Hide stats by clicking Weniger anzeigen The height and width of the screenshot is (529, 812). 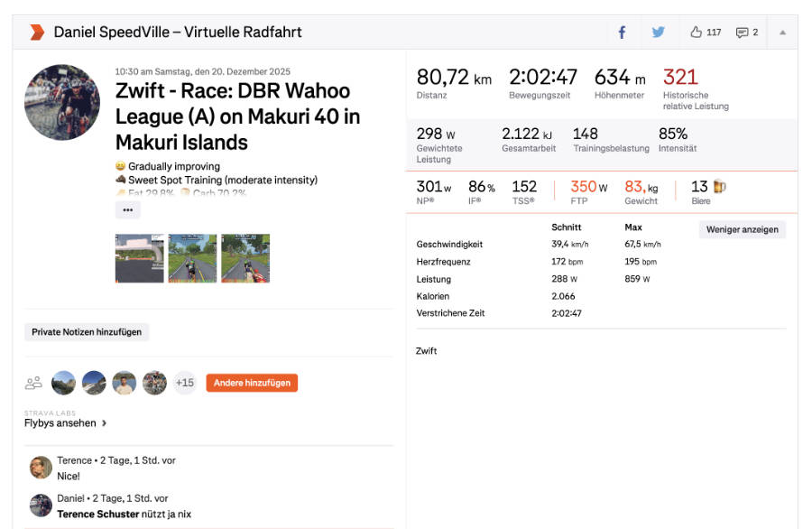(x=742, y=229)
